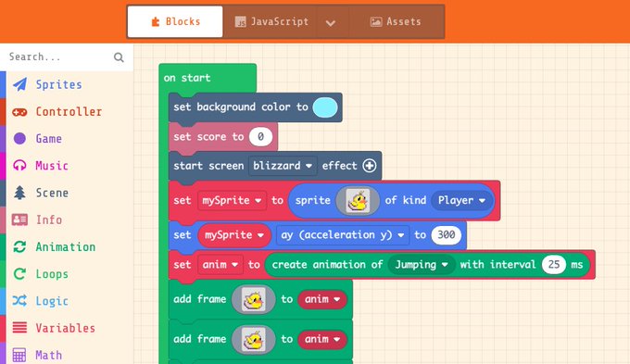The width and height of the screenshot is (630, 364).
Task: Click the Scene tree icon
Action: click(19, 193)
